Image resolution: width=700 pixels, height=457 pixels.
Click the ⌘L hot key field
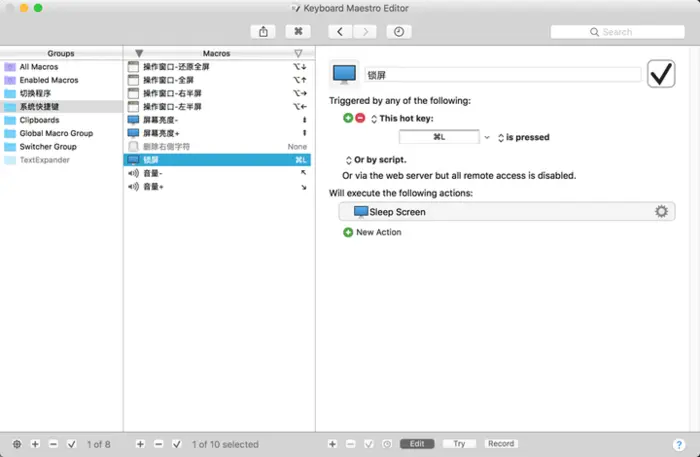point(439,137)
